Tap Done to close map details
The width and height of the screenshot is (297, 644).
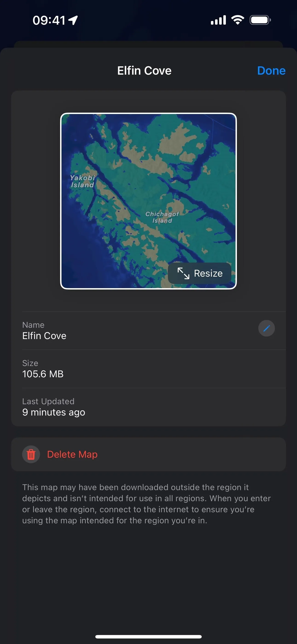tap(271, 71)
